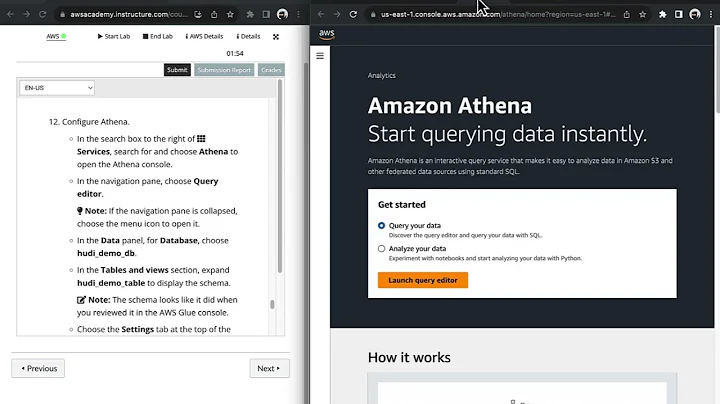The width and height of the screenshot is (720, 404).
Task: Open profile avatar in left browser
Action: tap(282, 15)
